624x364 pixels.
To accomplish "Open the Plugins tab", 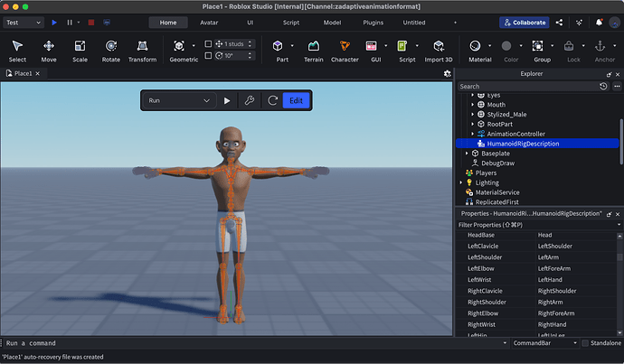I will tap(373, 23).
